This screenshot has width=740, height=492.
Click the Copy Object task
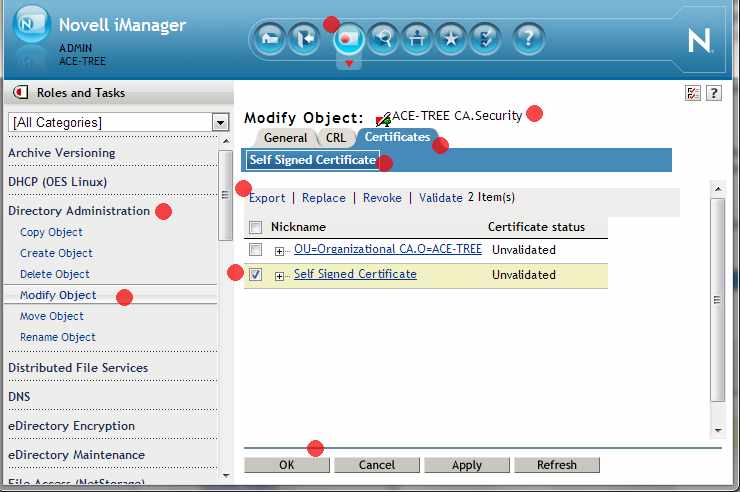51,232
